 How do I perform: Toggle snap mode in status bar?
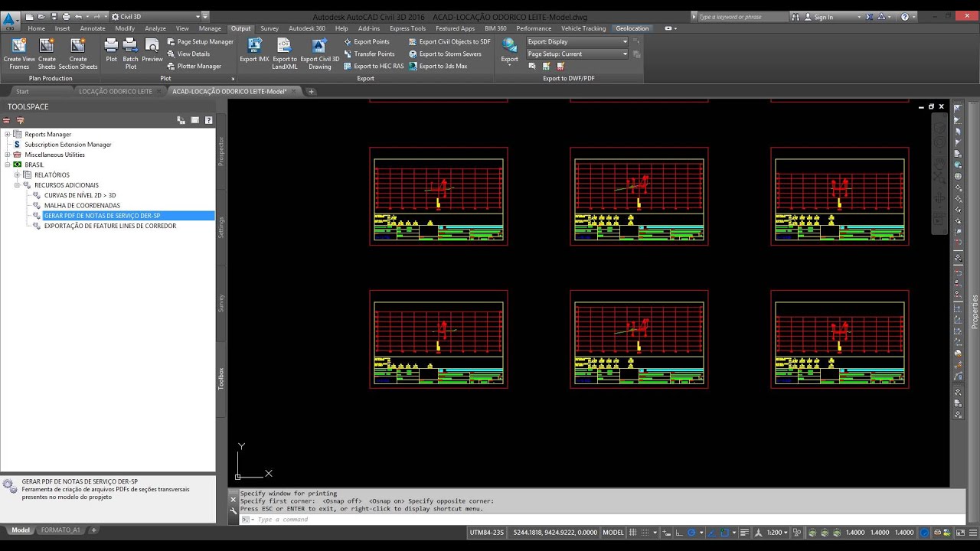pyautogui.click(x=645, y=533)
